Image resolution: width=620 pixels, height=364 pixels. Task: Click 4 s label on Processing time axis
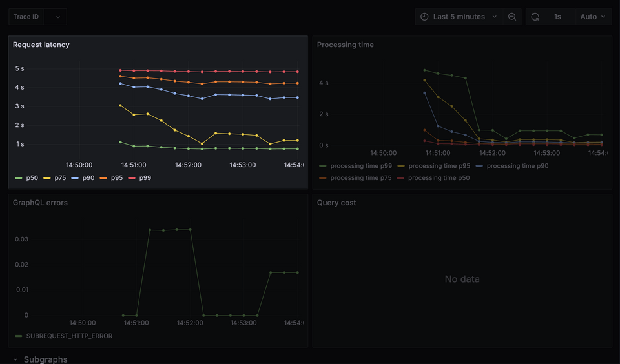pos(324,83)
